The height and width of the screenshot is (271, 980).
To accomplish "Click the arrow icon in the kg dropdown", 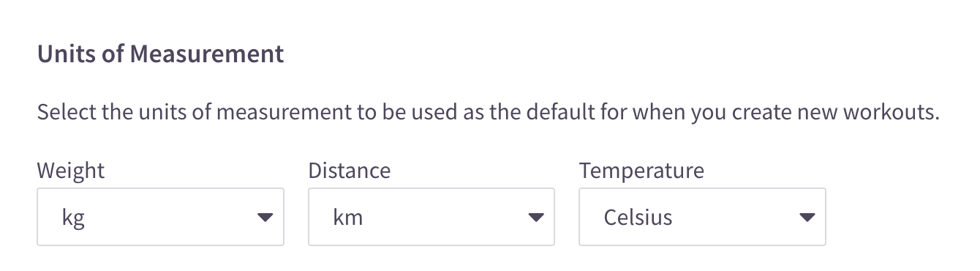I will [265, 218].
